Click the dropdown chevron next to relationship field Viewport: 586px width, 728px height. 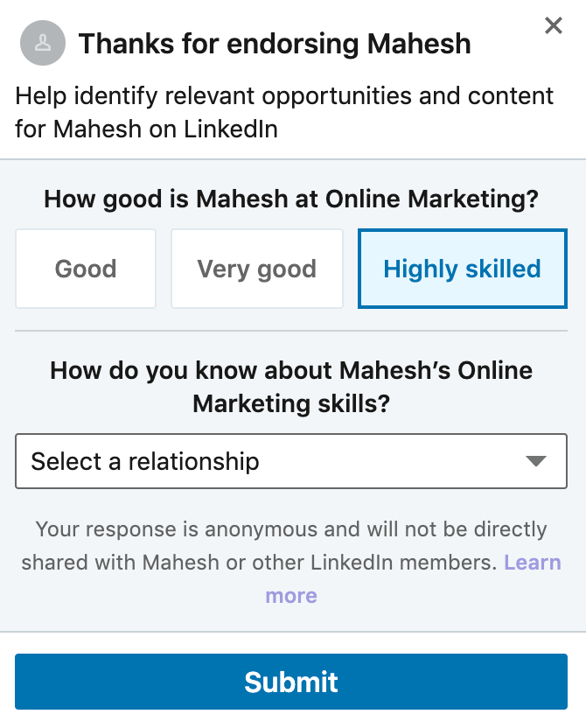tap(537, 461)
